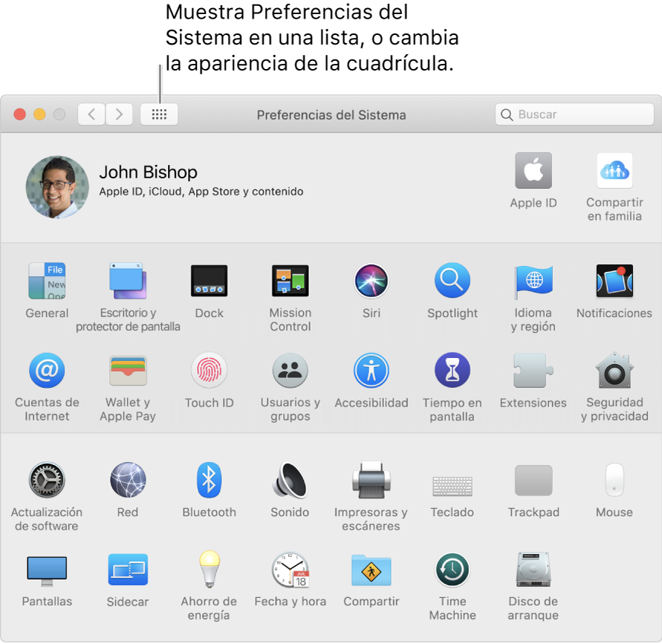Open Idioma y región pane
This screenshot has height=644, width=662.
pos(533,281)
